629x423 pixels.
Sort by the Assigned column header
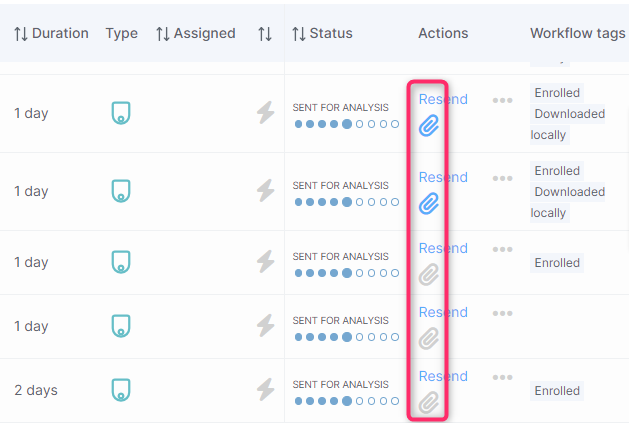196,33
